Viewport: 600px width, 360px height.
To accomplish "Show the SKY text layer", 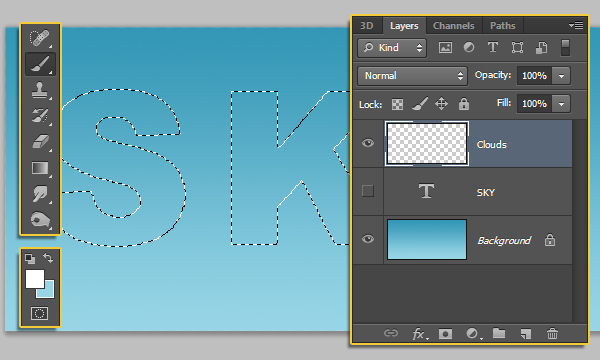I will point(368,191).
